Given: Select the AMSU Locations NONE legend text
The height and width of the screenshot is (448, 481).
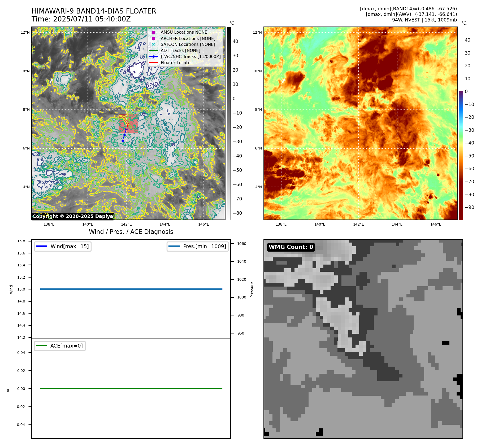Looking at the screenshot, I should 184,32.
